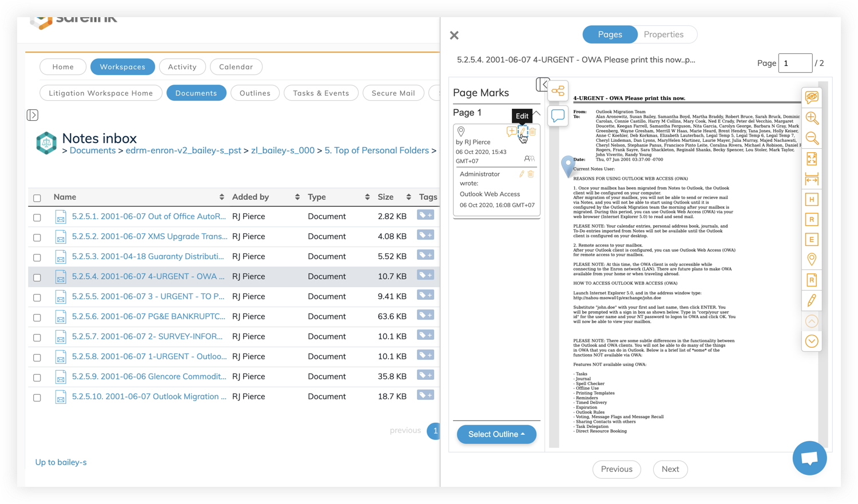The height and width of the screenshot is (504, 858).
Task: Select the pencil drawing tool
Action: [x=812, y=300]
